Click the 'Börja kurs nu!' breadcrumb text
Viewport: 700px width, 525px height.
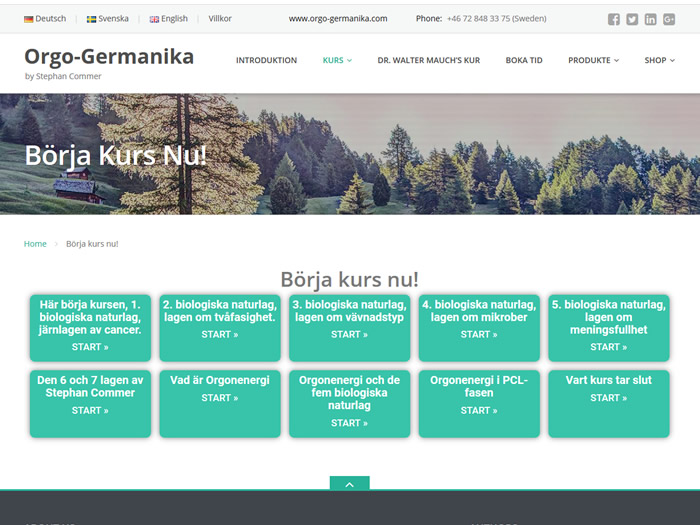92,244
